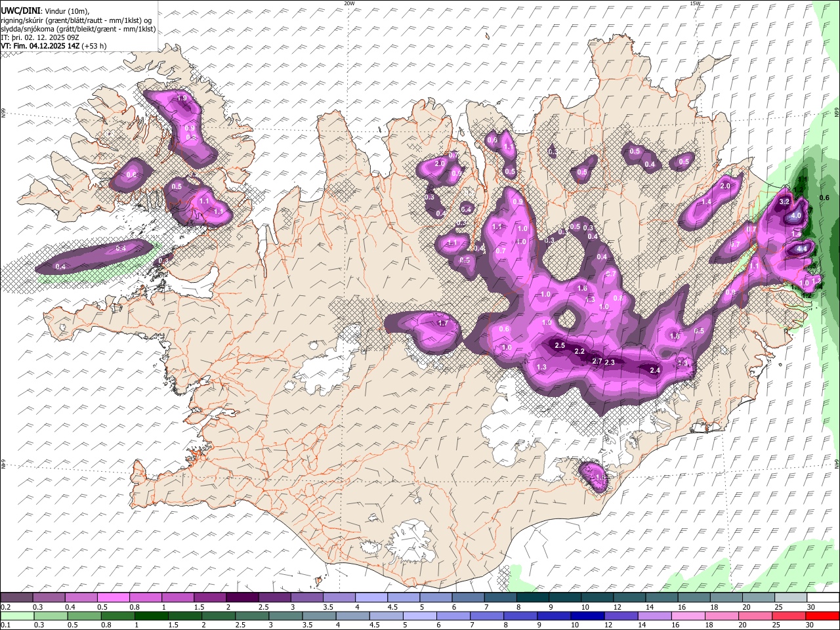
Task: Click the palest green rain swatch between 0.1 and 0.3
Action: pyautogui.click(x=16, y=616)
